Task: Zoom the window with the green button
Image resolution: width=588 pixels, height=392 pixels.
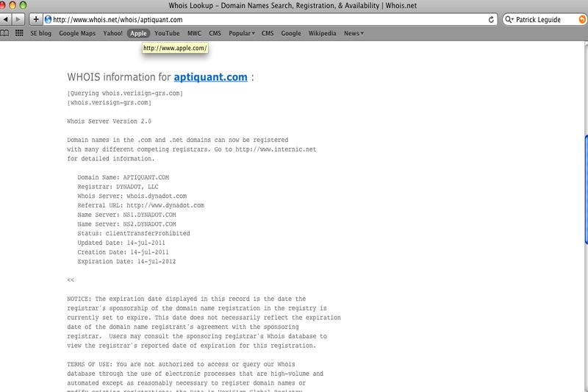Action: 24,5
